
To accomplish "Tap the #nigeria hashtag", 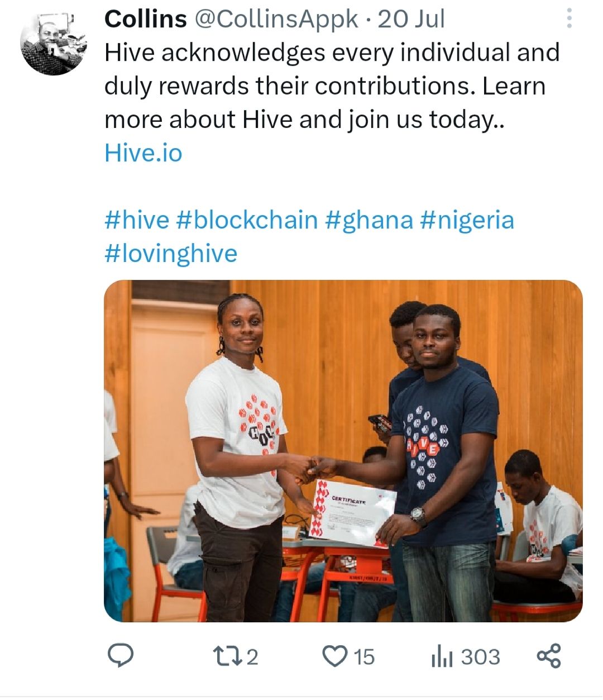I will click(466, 220).
